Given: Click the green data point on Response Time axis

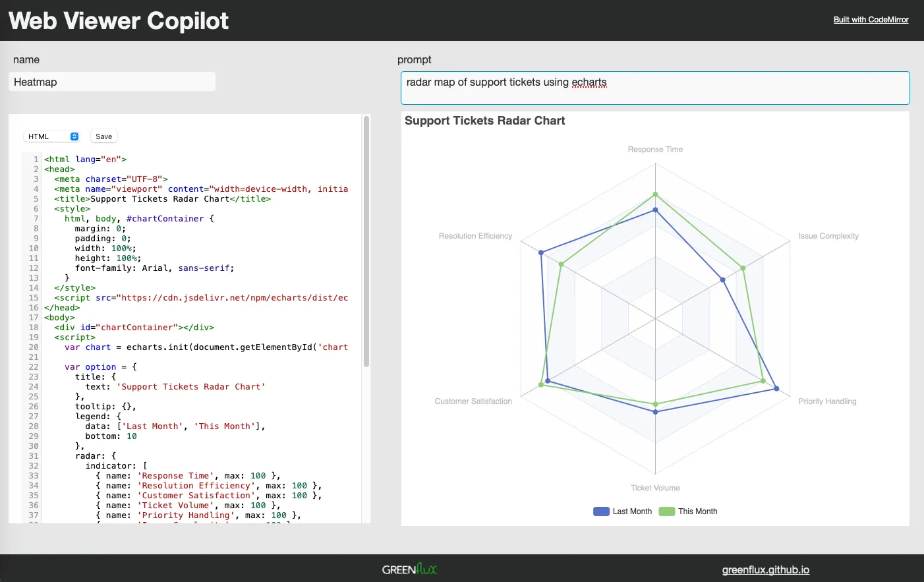Looking at the screenshot, I should click(x=655, y=194).
